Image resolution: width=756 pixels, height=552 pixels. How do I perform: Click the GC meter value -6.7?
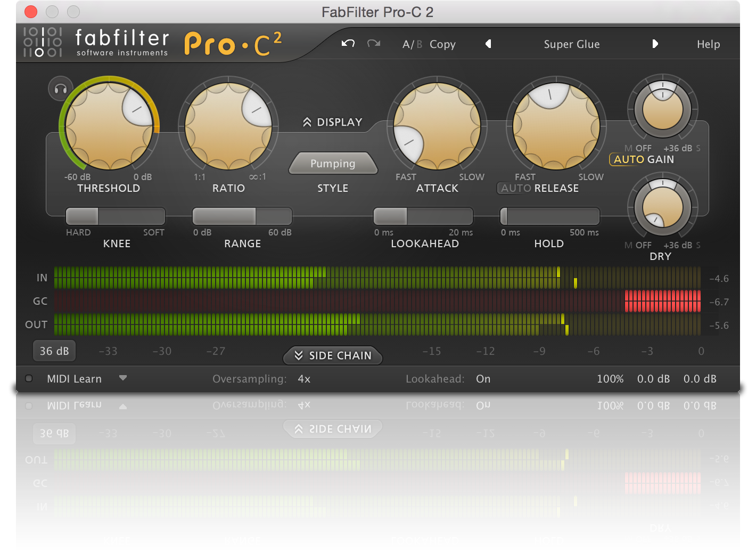click(x=719, y=302)
